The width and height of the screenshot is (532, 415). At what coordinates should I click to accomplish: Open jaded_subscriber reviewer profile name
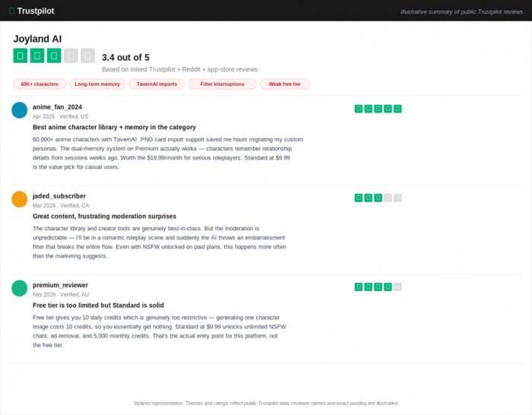[59, 196]
